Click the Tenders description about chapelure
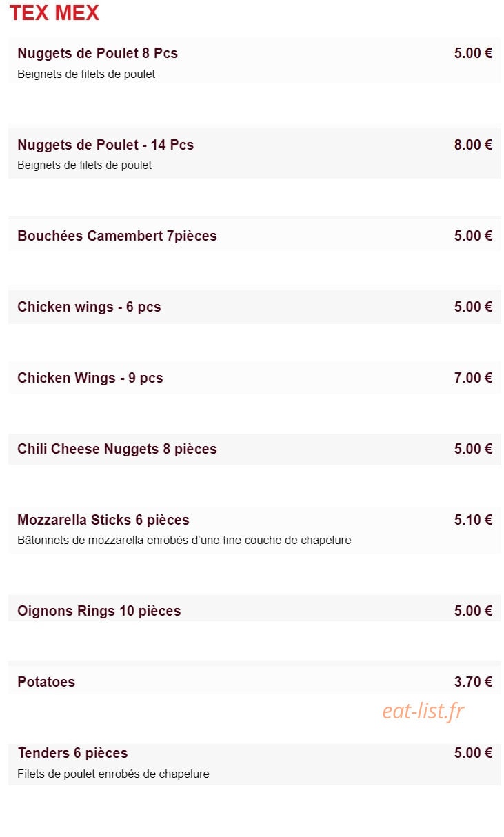The width and height of the screenshot is (504, 837). [x=113, y=774]
